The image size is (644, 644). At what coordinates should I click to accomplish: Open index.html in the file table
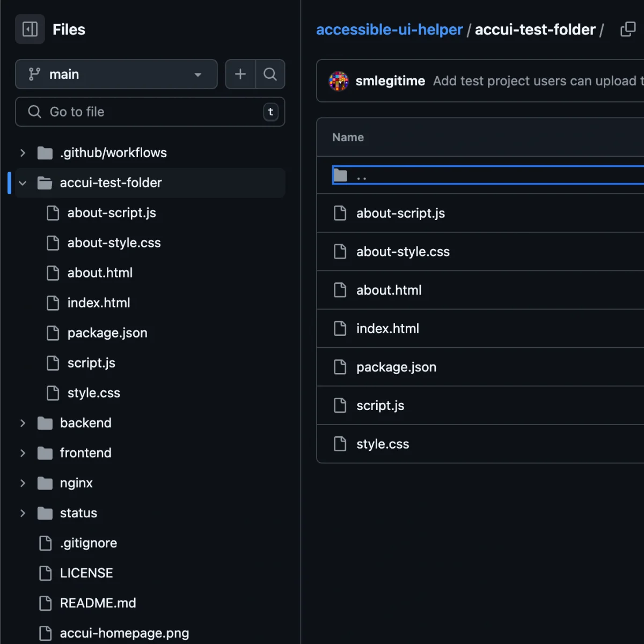387,329
